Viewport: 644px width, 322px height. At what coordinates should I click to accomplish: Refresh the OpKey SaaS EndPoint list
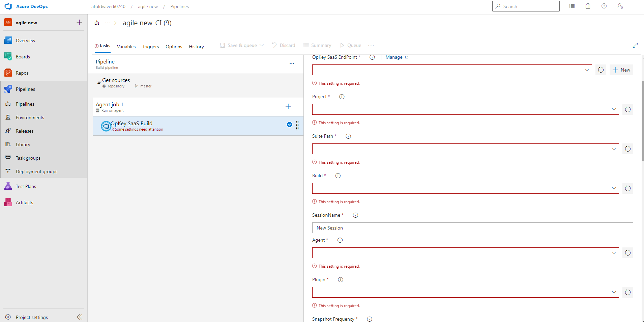[x=601, y=70]
